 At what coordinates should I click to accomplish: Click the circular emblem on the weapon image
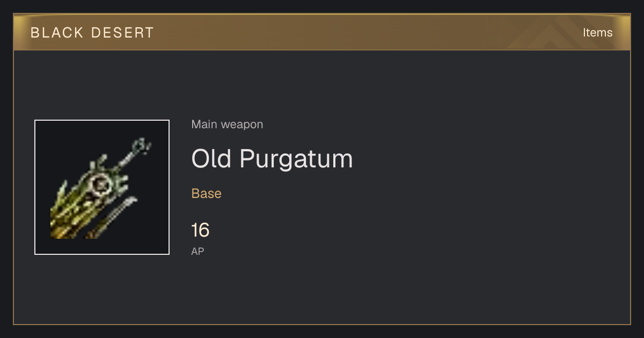click(x=100, y=186)
